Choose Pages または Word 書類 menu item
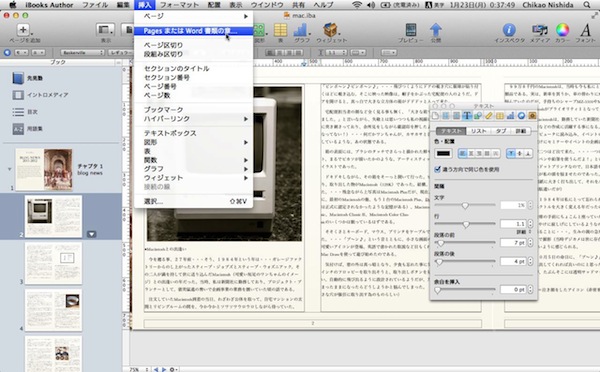 pos(193,31)
